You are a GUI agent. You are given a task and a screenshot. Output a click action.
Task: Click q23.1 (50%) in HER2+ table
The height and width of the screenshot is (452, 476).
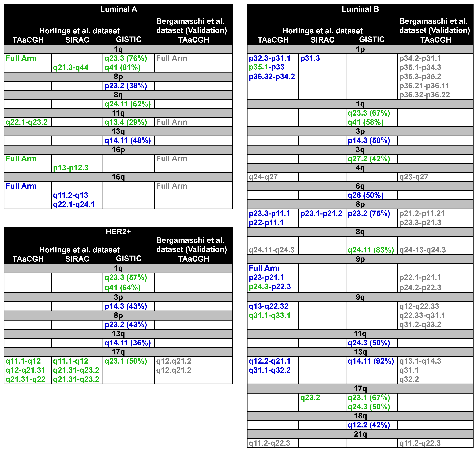[126, 361]
